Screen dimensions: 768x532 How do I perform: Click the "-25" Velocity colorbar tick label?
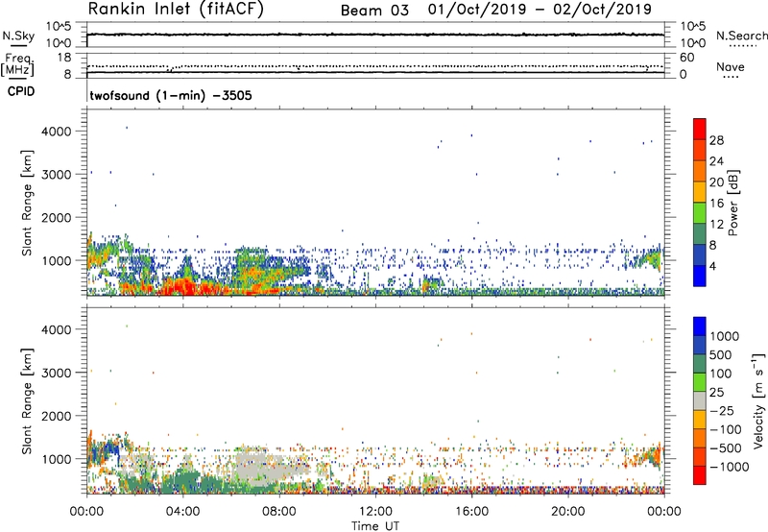[x=722, y=411]
